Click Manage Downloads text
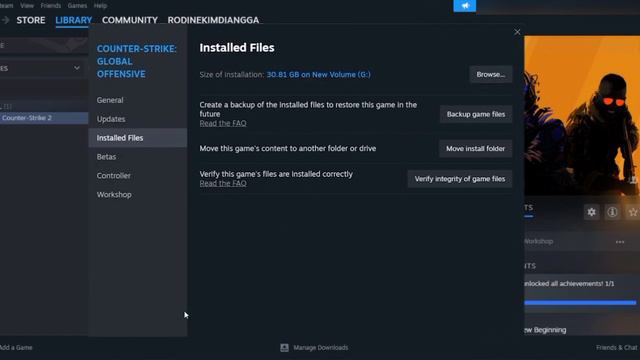 (321, 347)
